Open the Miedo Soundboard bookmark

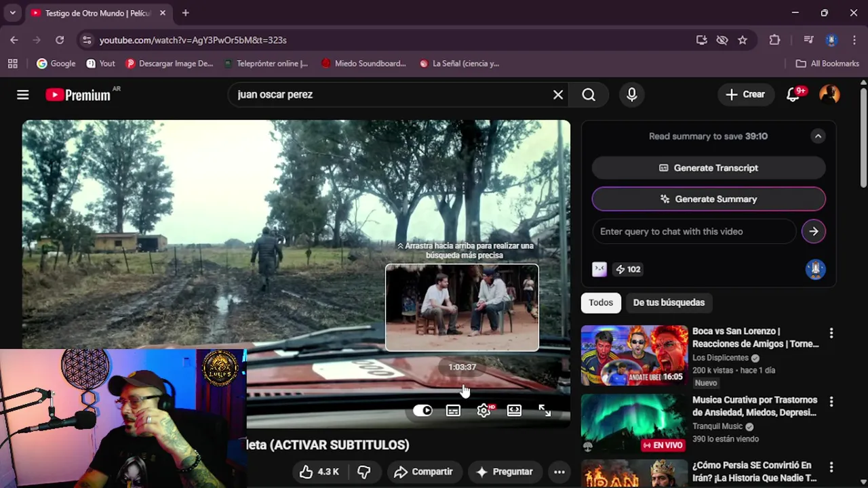point(363,64)
